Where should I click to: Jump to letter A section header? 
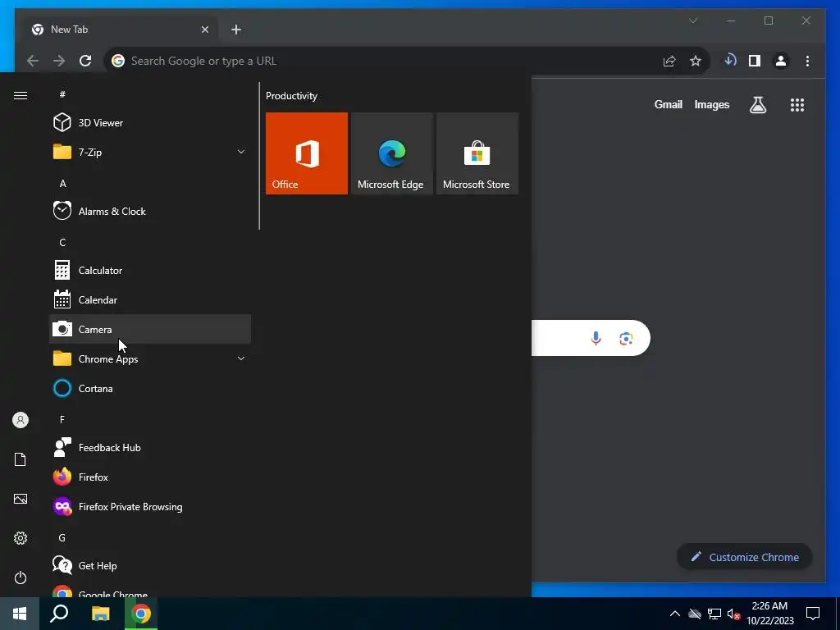(x=62, y=184)
